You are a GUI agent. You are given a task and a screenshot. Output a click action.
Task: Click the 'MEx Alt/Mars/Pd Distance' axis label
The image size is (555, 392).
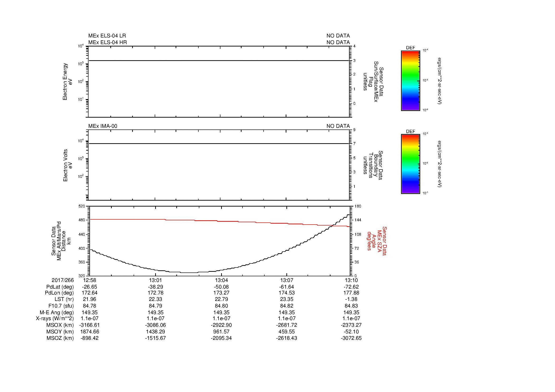(x=61, y=241)
